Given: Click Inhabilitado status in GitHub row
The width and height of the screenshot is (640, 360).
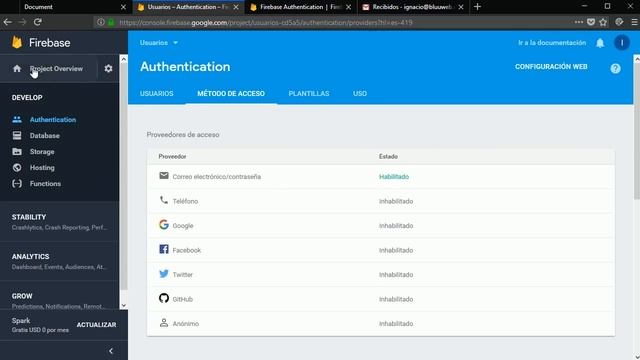Looking at the screenshot, I should (x=396, y=299).
